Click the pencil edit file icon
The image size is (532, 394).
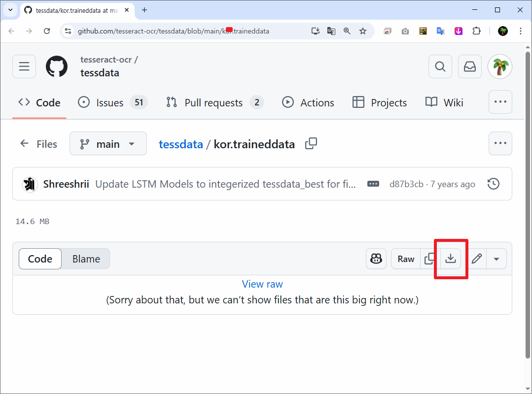tap(477, 259)
